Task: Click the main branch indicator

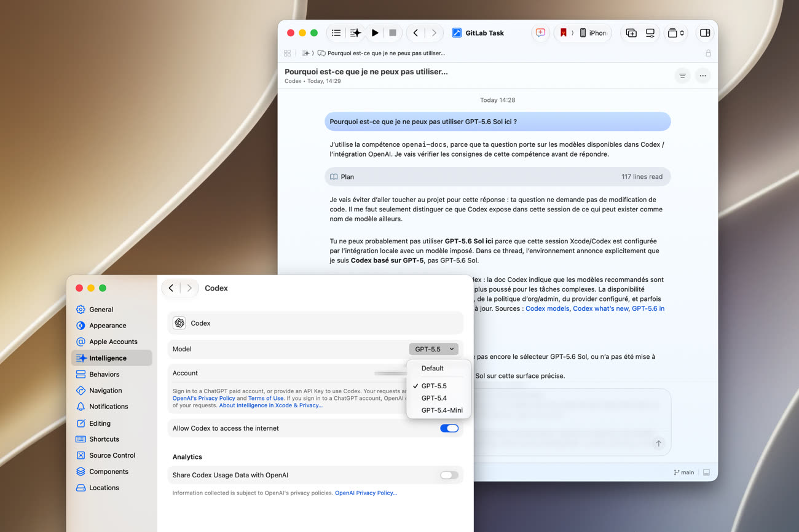Action: pos(684,472)
